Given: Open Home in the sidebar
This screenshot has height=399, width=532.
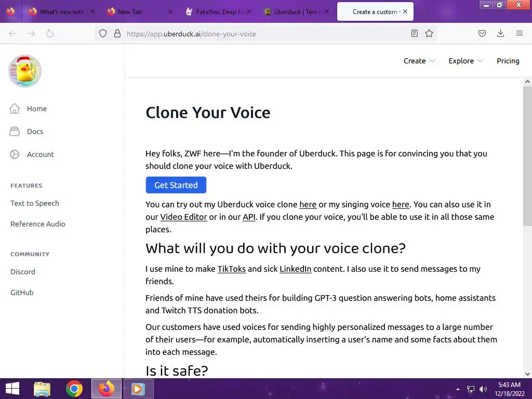Looking at the screenshot, I should [28, 109].
